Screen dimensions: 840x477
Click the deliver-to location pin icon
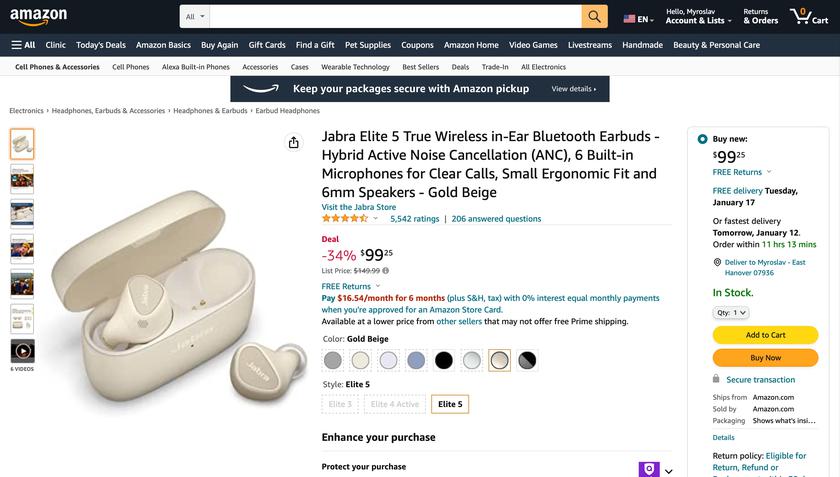click(718, 262)
